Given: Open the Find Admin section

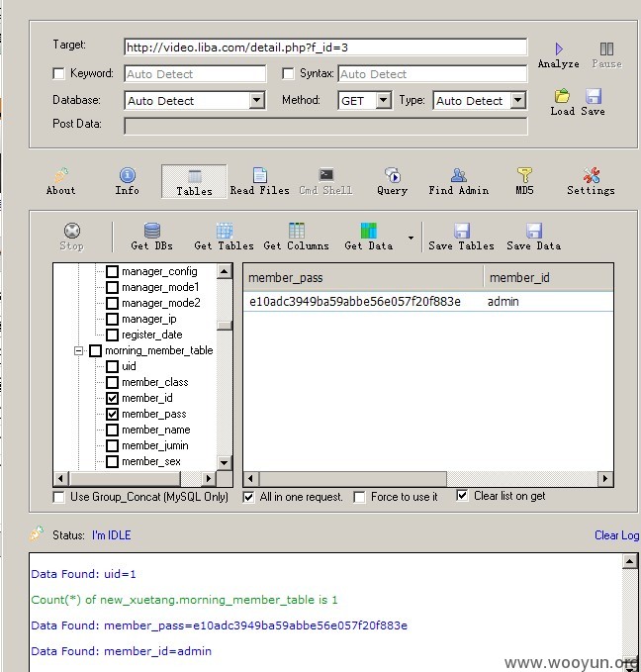Looking at the screenshot, I should click(x=458, y=182).
